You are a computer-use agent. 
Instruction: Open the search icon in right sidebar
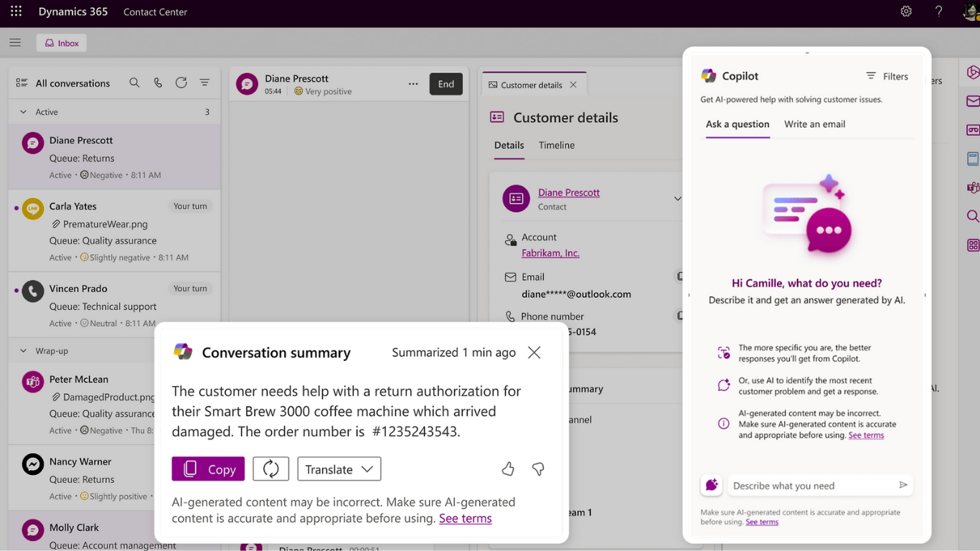973,216
